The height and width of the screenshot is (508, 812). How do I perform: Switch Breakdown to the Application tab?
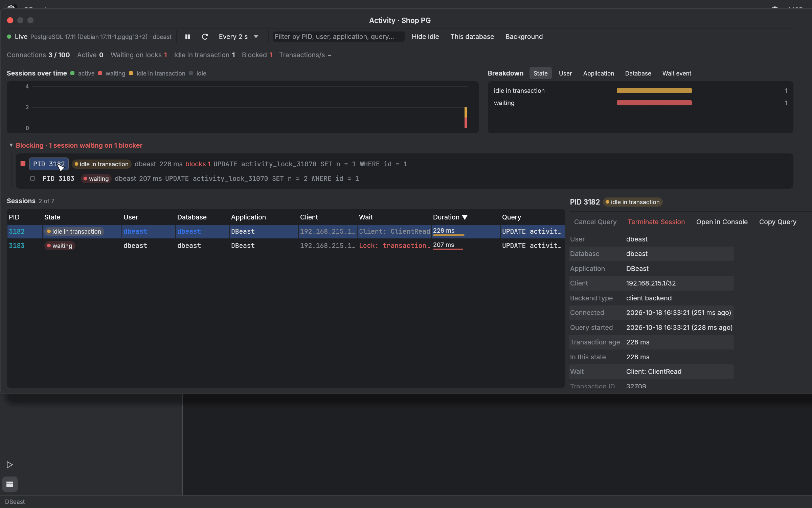pos(598,73)
